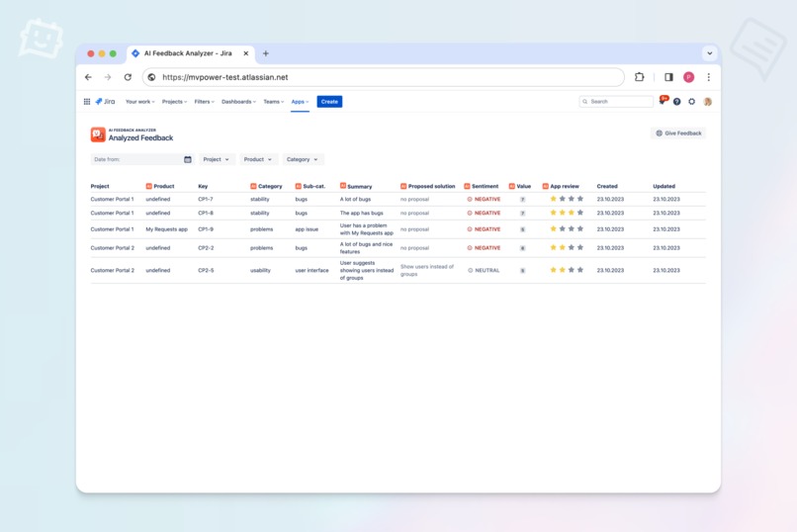Click the AI Feedback Analyzer app logo
Screen dimensions: 797x532
point(98,134)
